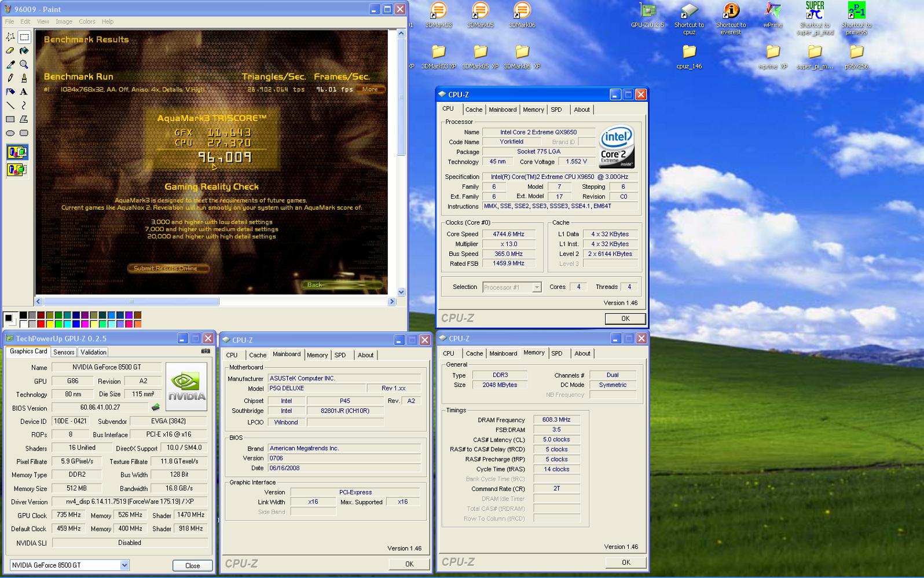Click the GPU Clock 735 MHz field
This screenshot has width=924, height=578.
(69, 515)
